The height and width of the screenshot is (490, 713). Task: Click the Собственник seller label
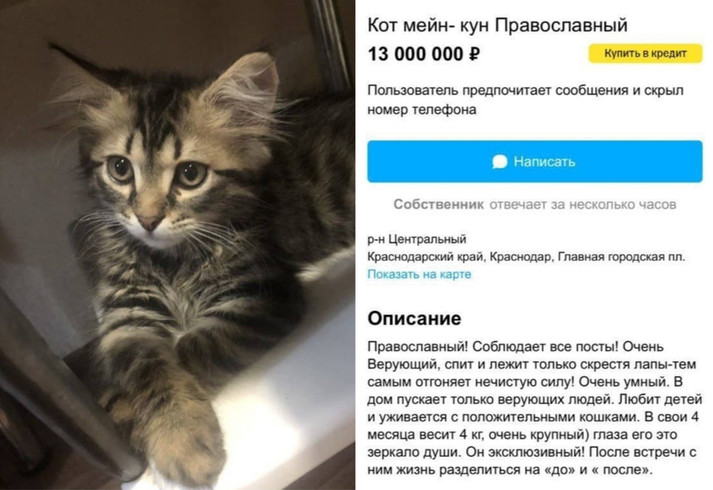[x=438, y=205]
